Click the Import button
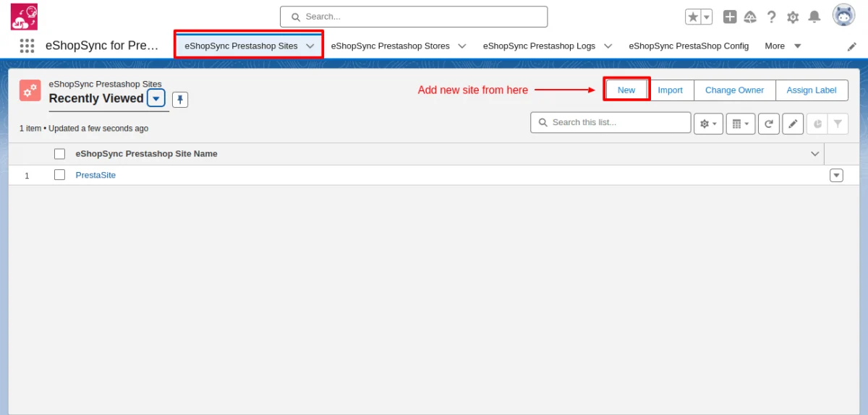The height and width of the screenshot is (415, 868). (671, 90)
